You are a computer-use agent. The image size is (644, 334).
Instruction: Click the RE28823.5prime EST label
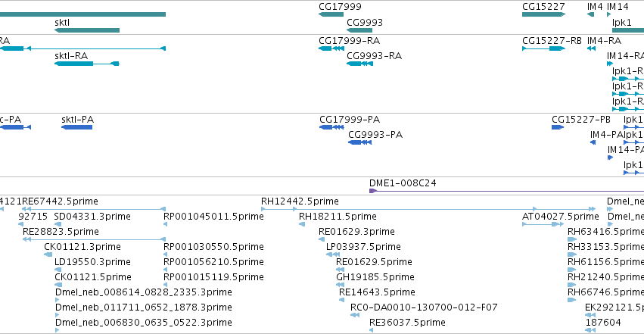click(61, 232)
